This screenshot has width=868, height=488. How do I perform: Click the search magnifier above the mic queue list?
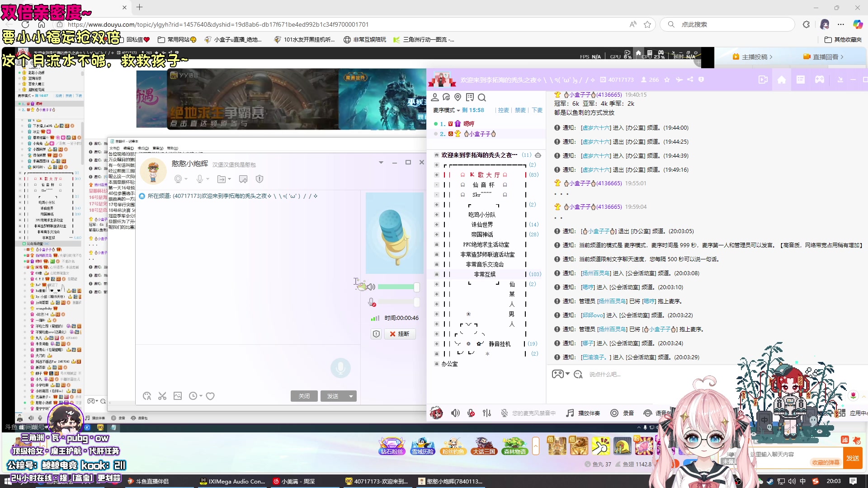(482, 98)
